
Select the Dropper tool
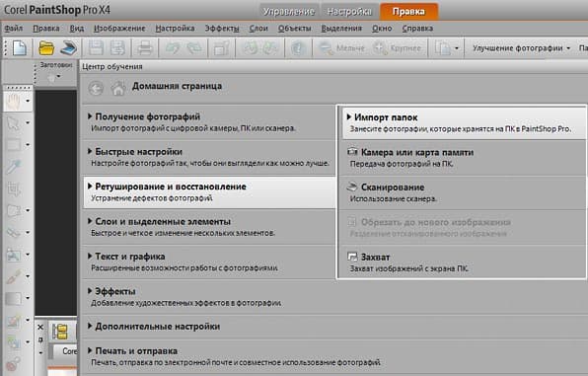[14, 167]
